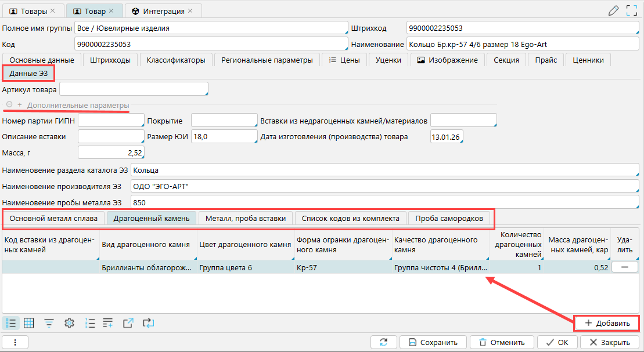The height and width of the screenshot is (352, 644).
Task: Collapse the Дополнительные параметры section
Action: click(9, 105)
